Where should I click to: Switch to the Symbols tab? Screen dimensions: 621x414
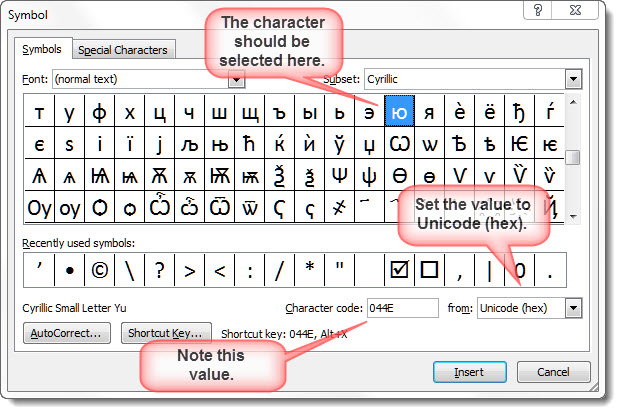[42, 49]
